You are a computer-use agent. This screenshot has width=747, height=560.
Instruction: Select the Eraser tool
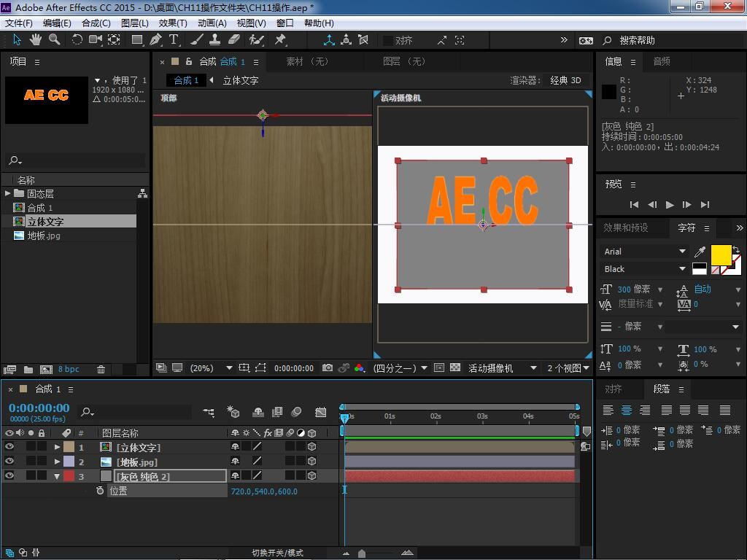click(x=234, y=39)
